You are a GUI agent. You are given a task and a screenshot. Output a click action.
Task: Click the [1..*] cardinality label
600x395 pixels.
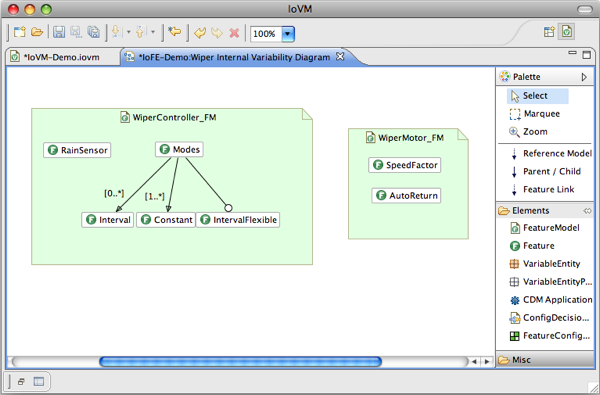[x=155, y=197]
